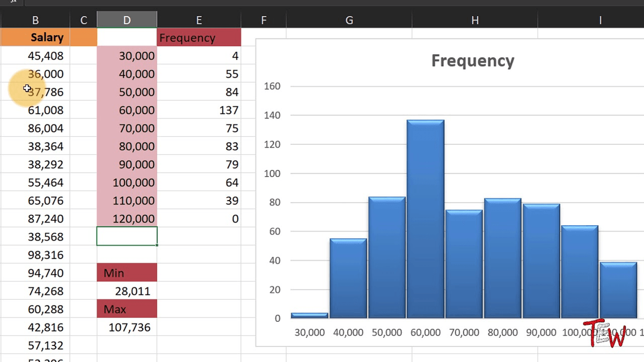The height and width of the screenshot is (362, 644).
Task: Click the Insert Function fx icon
Action: click(13, 2)
